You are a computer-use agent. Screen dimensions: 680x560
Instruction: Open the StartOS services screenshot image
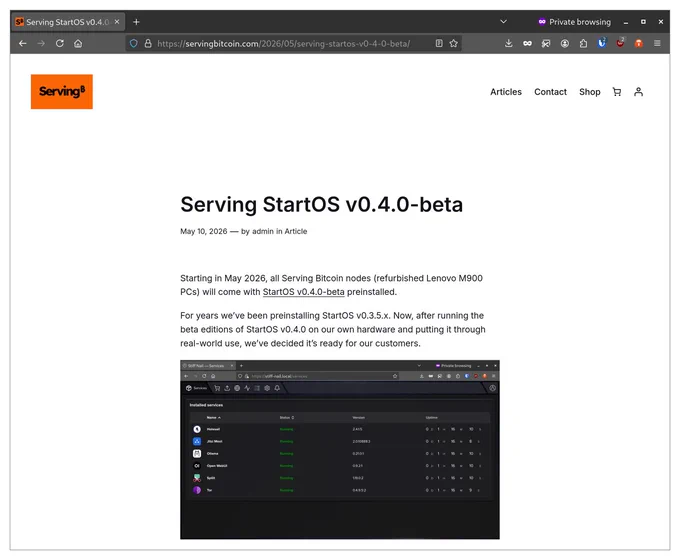[x=340, y=449]
